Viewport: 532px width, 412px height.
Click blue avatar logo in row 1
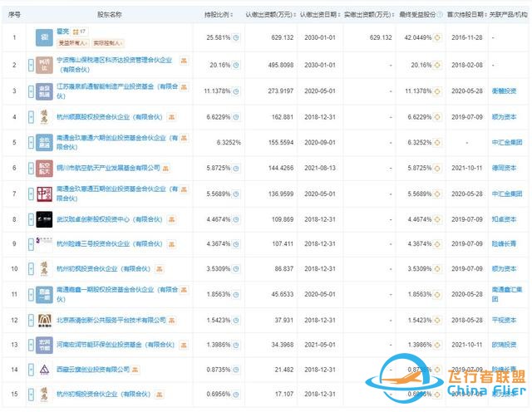coord(44,37)
